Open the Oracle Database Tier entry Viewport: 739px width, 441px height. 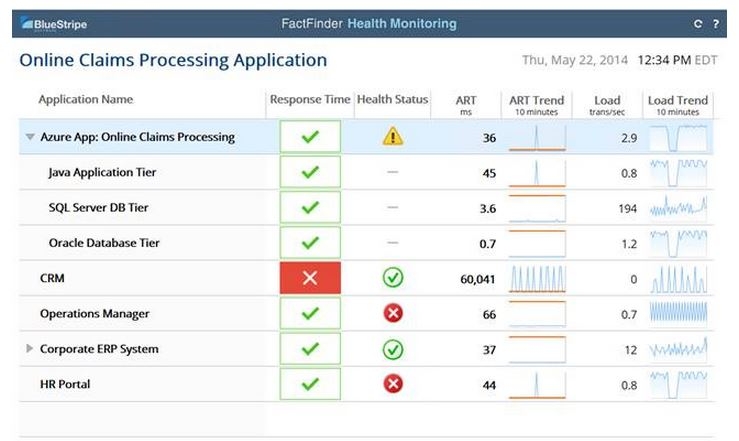[104, 243]
